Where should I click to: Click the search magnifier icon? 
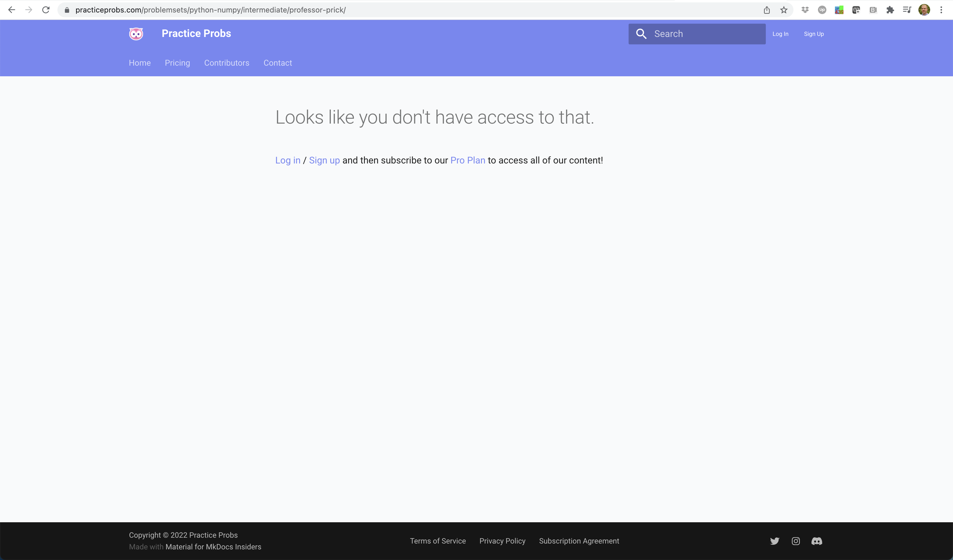tap(641, 34)
